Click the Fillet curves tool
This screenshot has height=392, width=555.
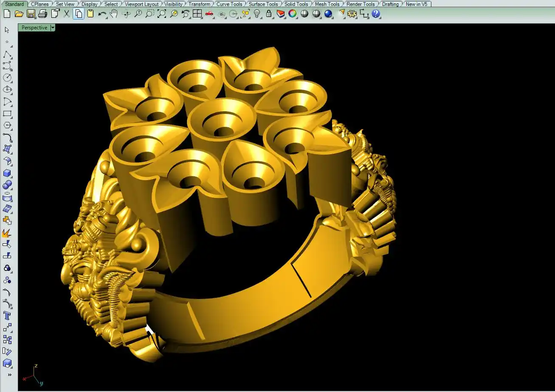click(7, 137)
